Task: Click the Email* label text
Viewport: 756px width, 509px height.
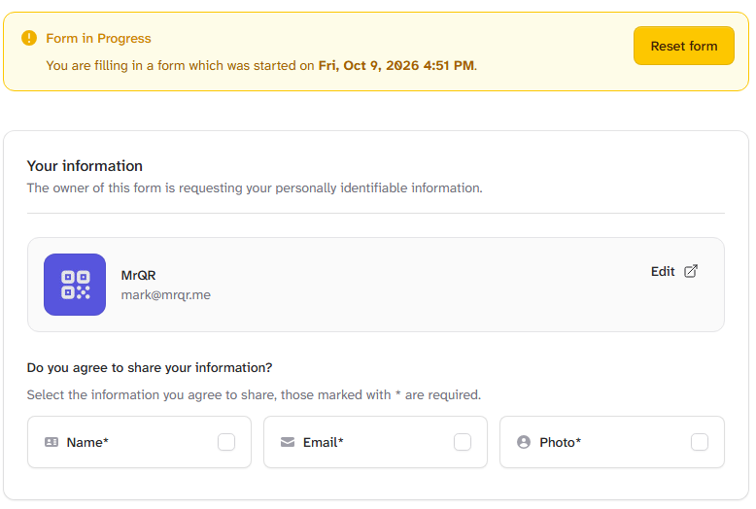Action: point(323,442)
